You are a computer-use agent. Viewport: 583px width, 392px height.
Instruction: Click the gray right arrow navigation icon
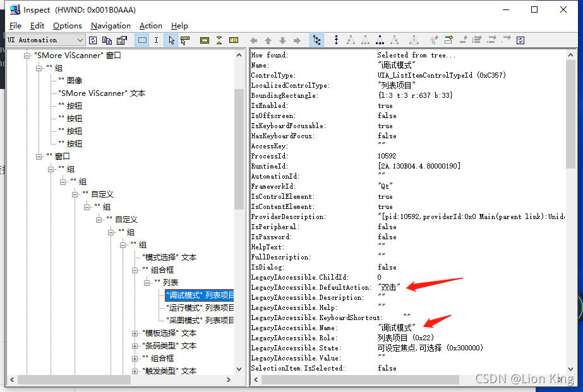pyautogui.click(x=297, y=40)
